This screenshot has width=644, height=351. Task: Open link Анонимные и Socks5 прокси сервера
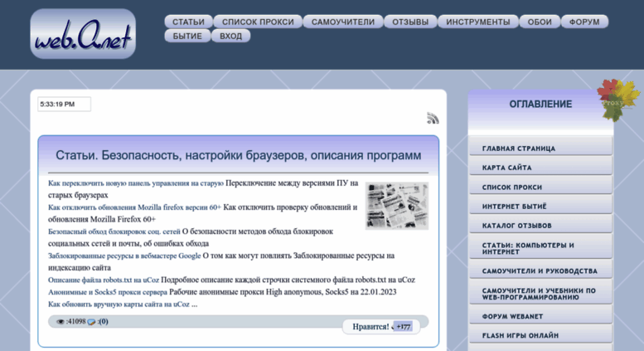click(x=108, y=292)
